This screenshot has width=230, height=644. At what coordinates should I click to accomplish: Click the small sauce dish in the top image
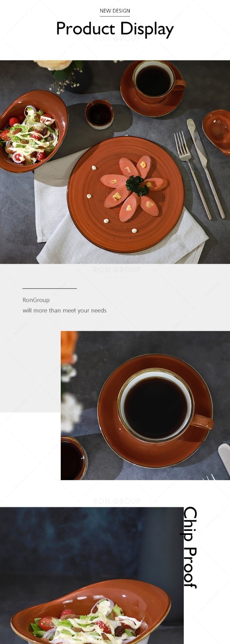point(99,114)
